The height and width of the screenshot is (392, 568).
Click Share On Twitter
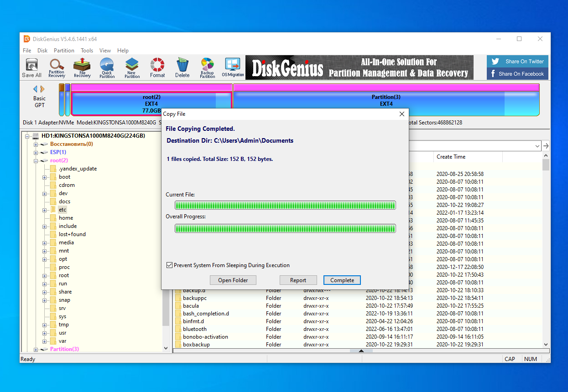(517, 61)
